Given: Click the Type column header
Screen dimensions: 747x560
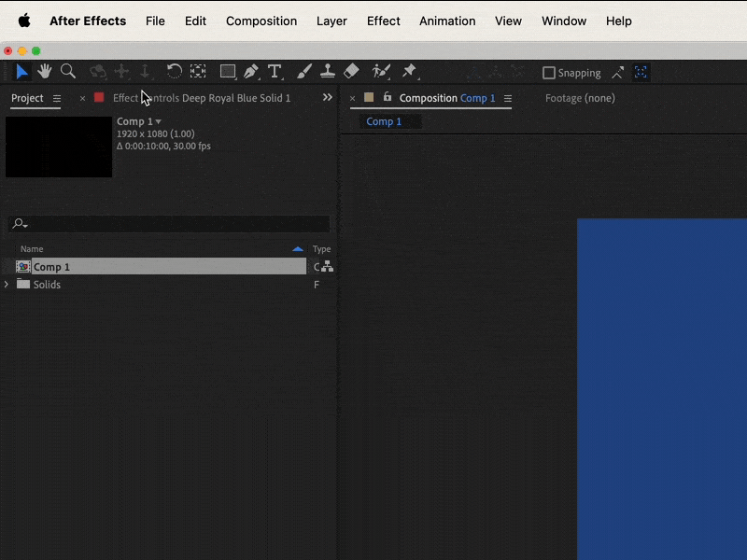Looking at the screenshot, I should (321, 249).
